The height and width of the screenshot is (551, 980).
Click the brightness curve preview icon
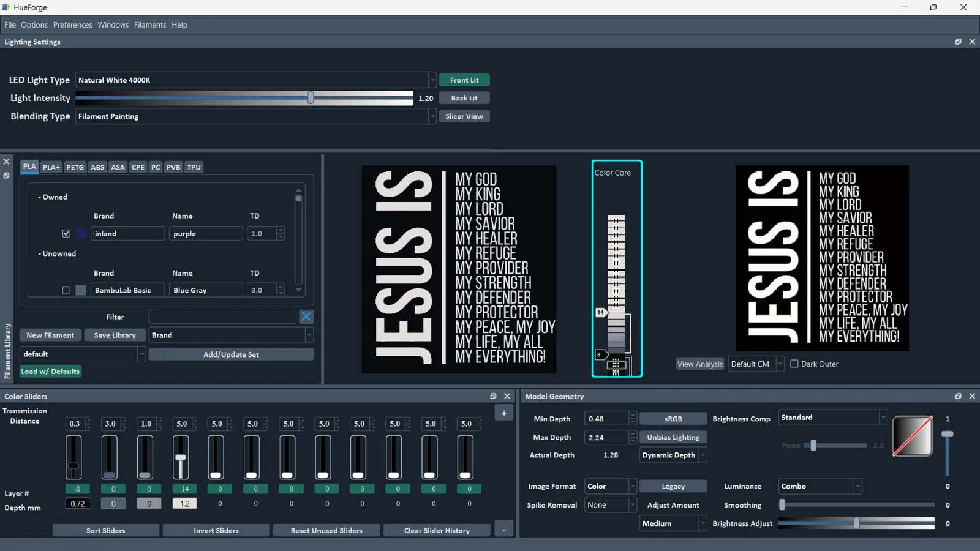tap(913, 436)
